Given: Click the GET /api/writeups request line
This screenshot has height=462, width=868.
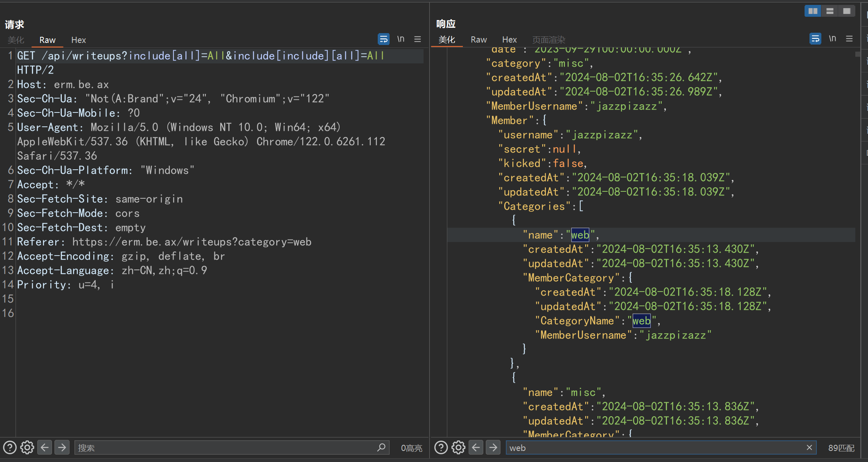Looking at the screenshot, I should tap(201, 56).
